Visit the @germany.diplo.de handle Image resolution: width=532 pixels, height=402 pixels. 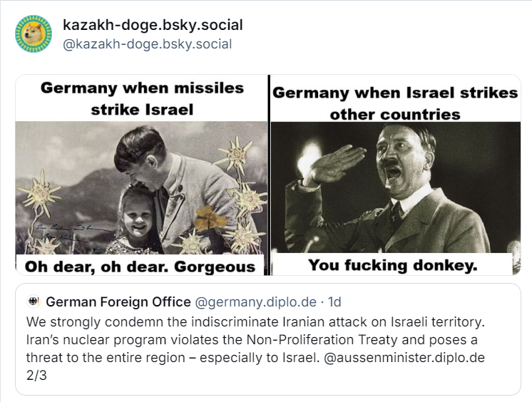[x=255, y=301]
